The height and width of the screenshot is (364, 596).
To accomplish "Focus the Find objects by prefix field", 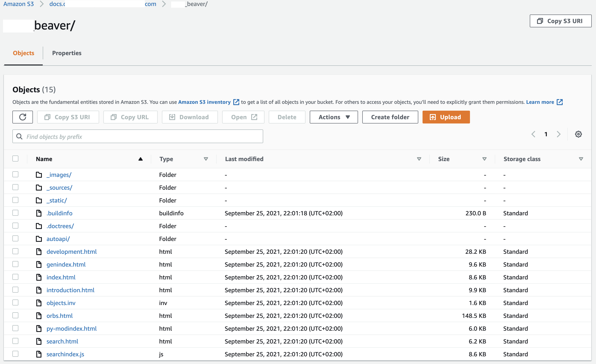I will point(138,136).
